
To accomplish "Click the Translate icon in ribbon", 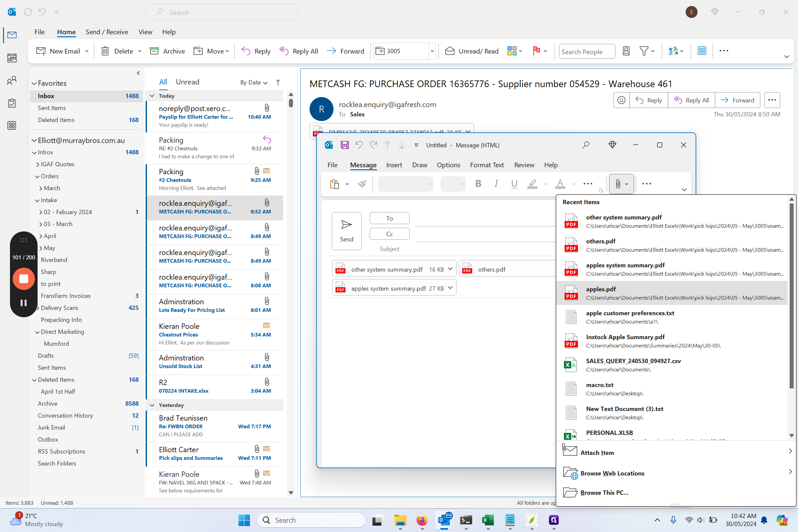I will click(x=673, y=51).
